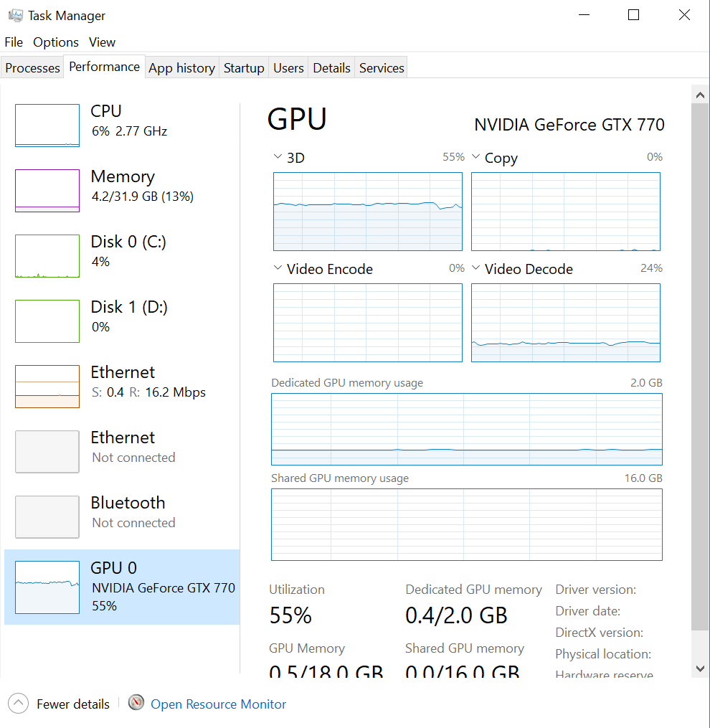
Task: Select the Performance tab
Action: coord(104,67)
